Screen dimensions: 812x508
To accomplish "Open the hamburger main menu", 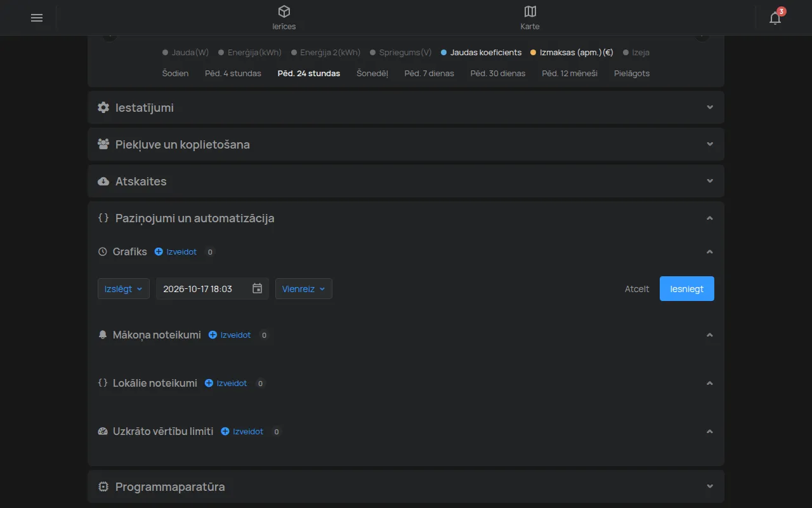I will [37, 18].
